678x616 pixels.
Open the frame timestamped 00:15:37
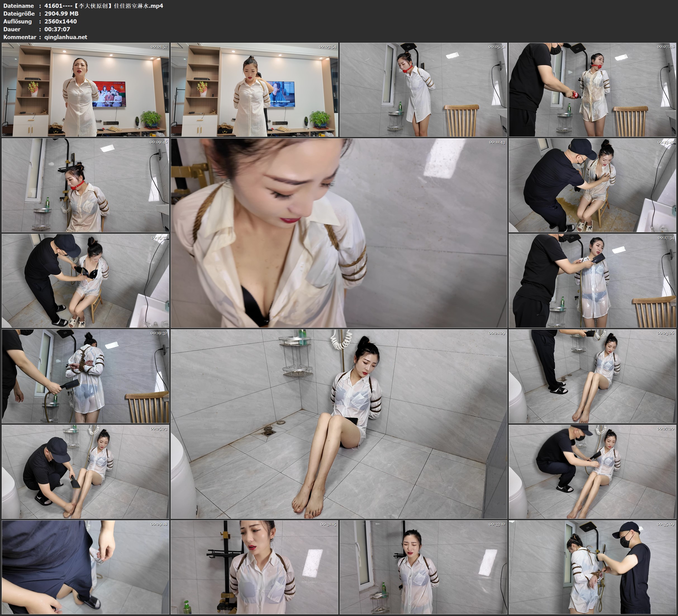[x=85, y=281]
